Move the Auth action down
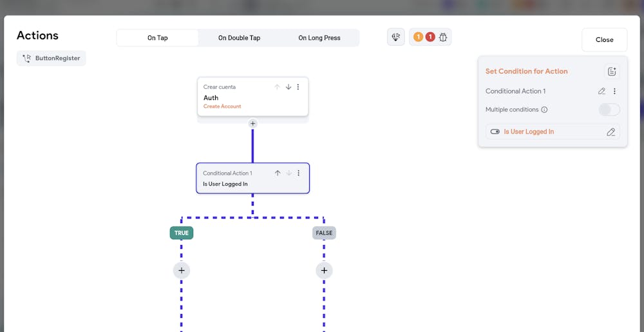Viewport: 644px width, 332px height. [x=289, y=87]
